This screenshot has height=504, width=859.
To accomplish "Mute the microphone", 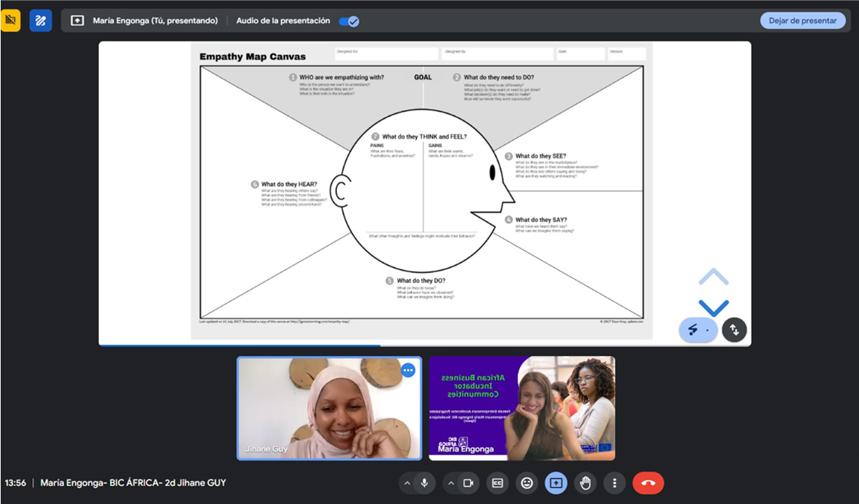I will [424, 483].
